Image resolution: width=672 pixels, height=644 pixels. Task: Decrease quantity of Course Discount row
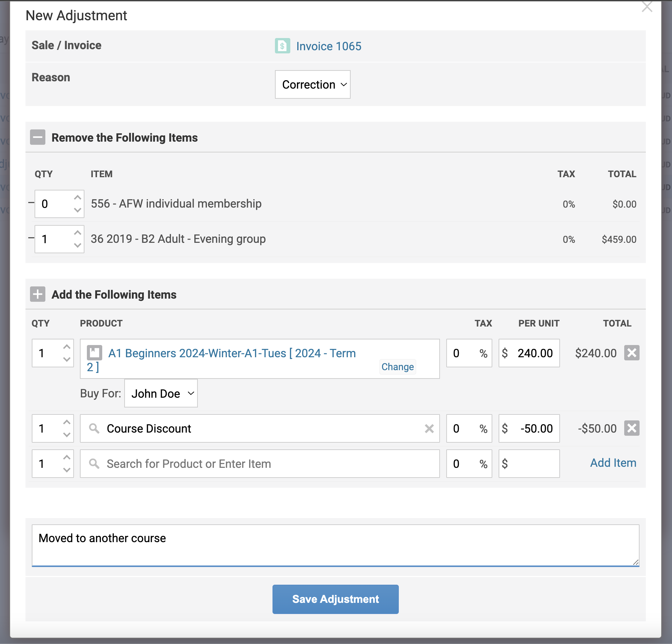coord(67,435)
